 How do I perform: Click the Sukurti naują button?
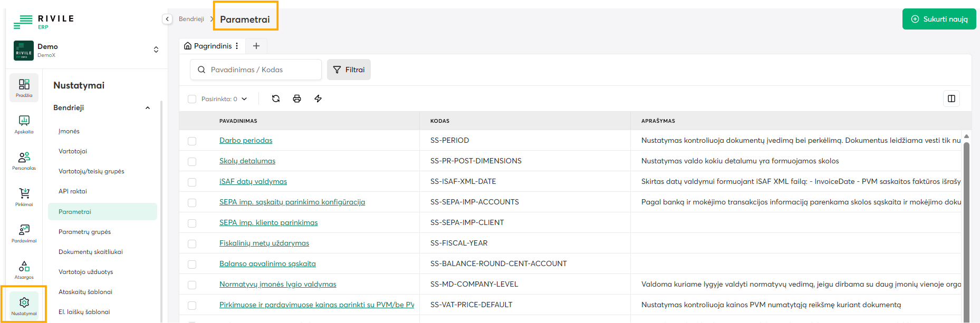point(939,19)
